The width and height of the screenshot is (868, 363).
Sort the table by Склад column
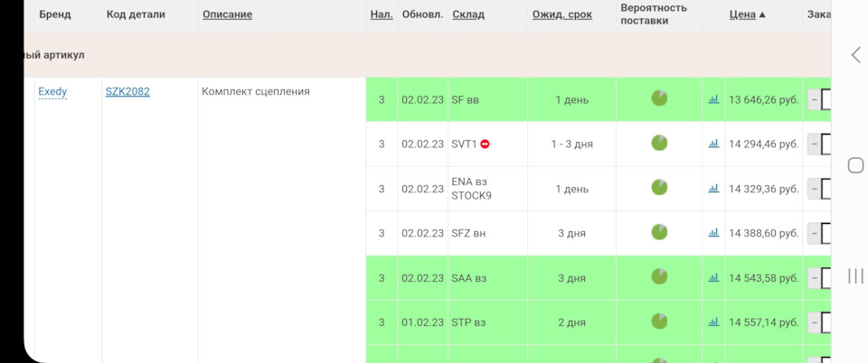coord(468,15)
